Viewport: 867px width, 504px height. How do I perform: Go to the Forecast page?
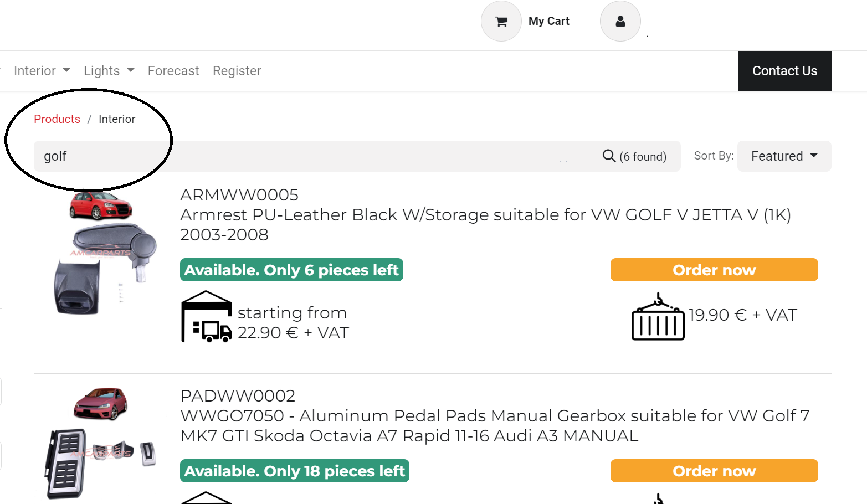point(173,71)
